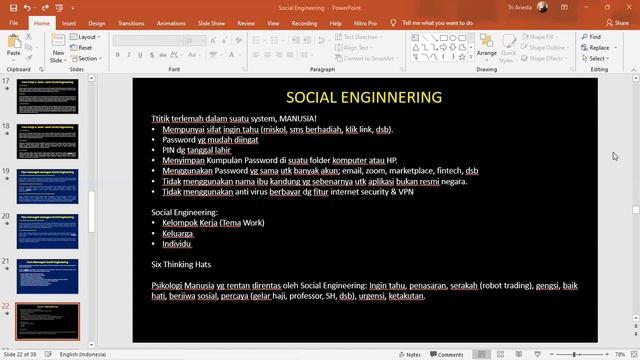Save the presentation from the Quick Access toolbar

13,8
